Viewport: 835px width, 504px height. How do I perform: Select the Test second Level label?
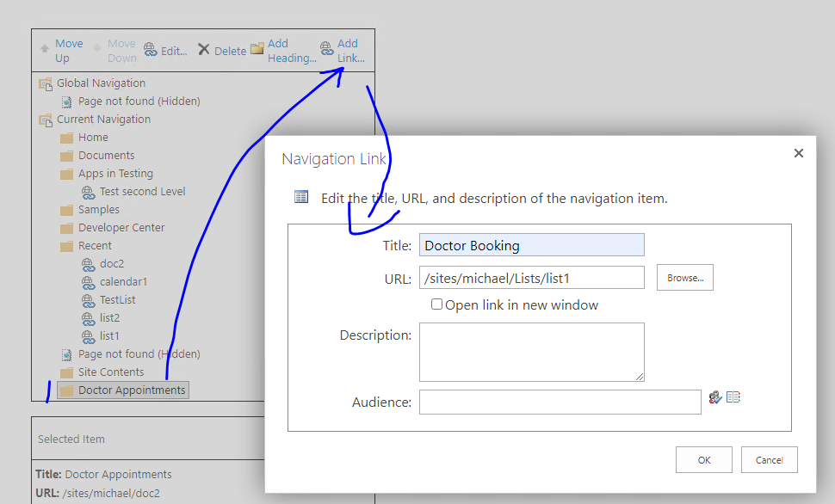(x=143, y=192)
